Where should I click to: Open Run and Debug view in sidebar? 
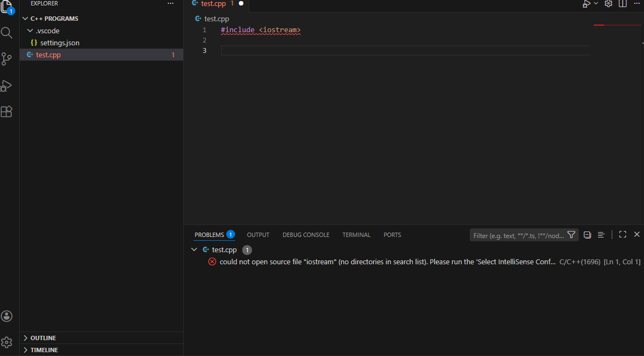coord(7,86)
